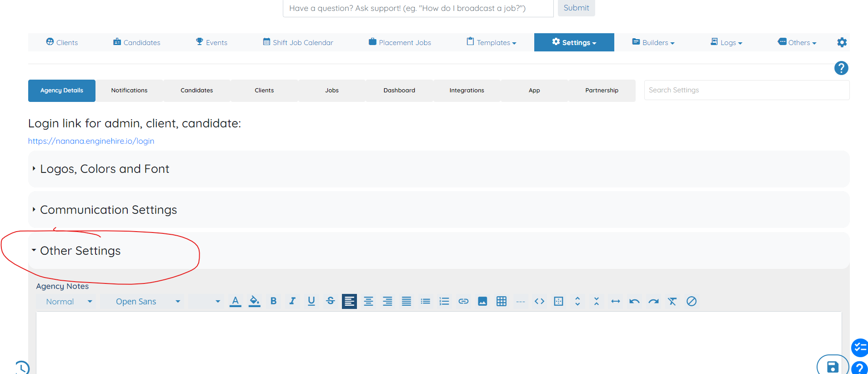Insert a table with the grid icon
The height and width of the screenshot is (374, 868).
click(x=502, y=301)
